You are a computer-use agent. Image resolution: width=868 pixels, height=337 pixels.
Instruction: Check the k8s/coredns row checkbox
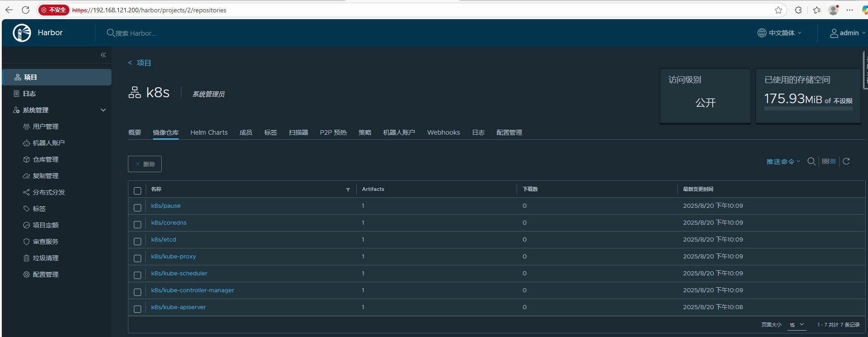pos(138,225)
